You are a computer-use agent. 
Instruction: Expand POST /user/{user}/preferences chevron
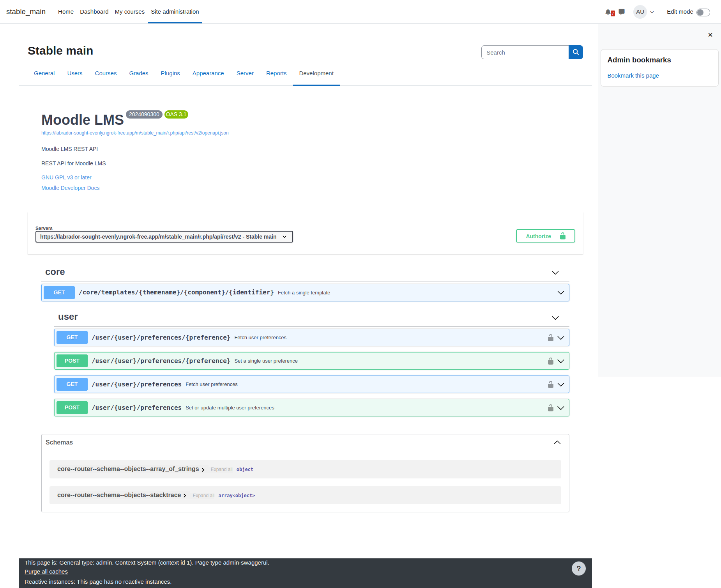click(x=560, y=408)
